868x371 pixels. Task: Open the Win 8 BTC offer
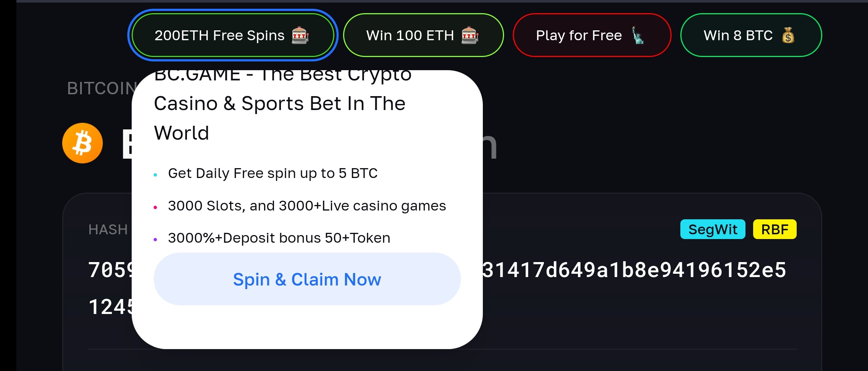click(751, 35)
